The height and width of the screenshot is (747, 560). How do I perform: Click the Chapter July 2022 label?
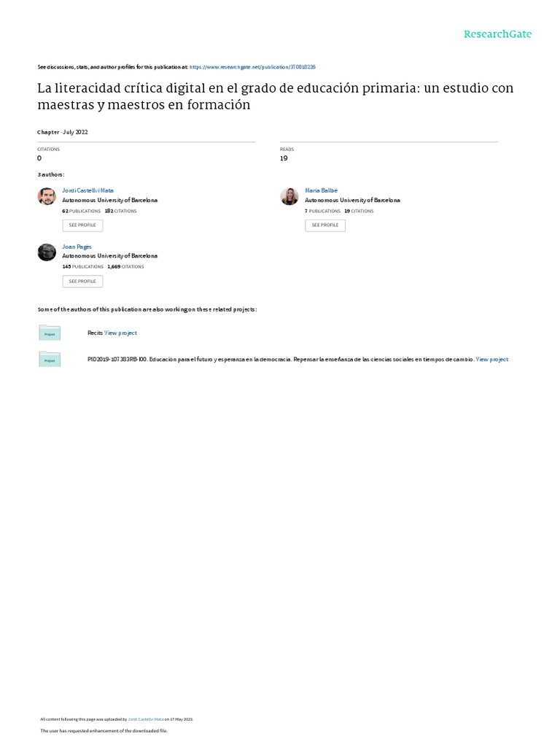tap(63, 133)
